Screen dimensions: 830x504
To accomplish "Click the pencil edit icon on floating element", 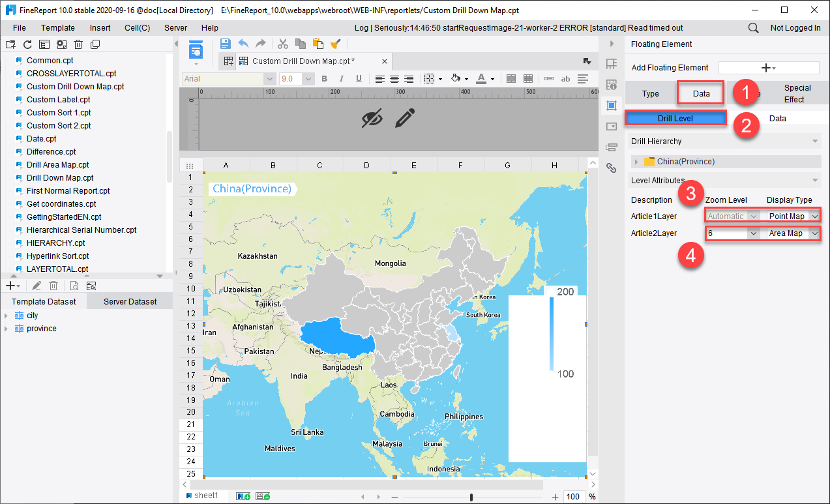I will click(405, 118).
